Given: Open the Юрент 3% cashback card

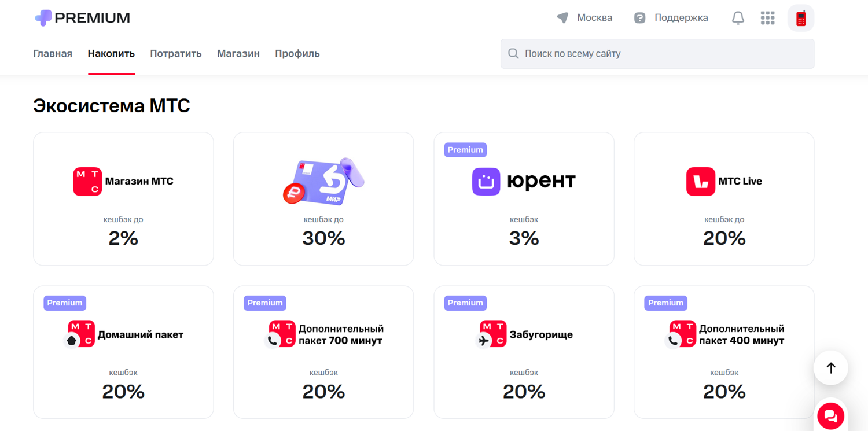Looking at the screenshot, I should (x=524, y=199).
